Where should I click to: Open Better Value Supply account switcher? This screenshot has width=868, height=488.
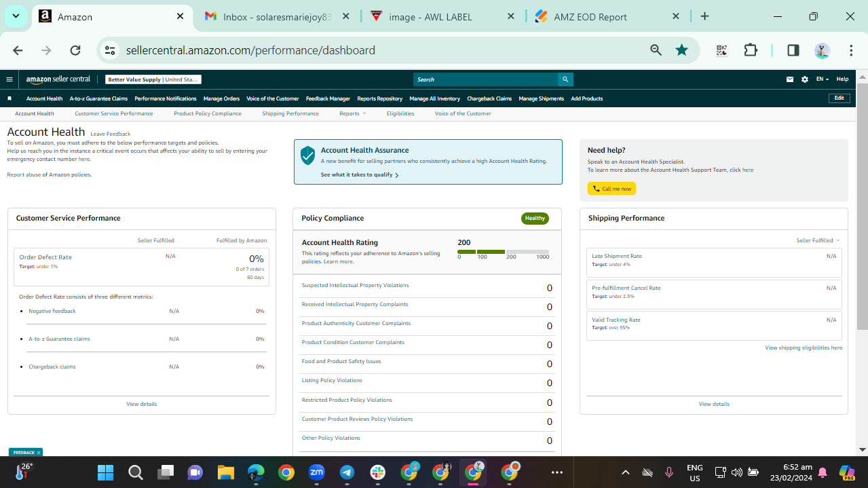pyautogui.click(x=153, y=79)
